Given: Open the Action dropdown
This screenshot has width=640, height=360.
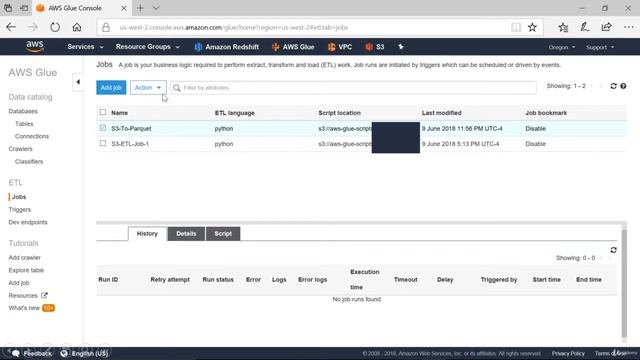Looking at the screenshot, I should coord(148,88).
